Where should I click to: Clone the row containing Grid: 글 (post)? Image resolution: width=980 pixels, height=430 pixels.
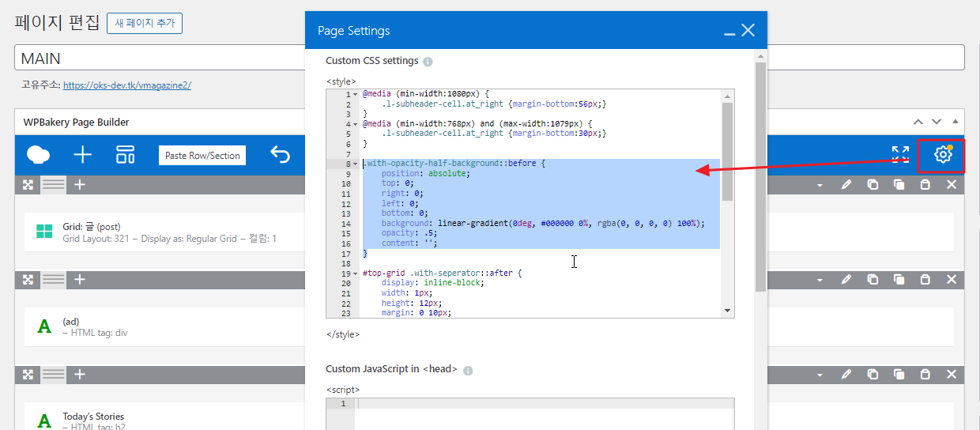[899, 185]
